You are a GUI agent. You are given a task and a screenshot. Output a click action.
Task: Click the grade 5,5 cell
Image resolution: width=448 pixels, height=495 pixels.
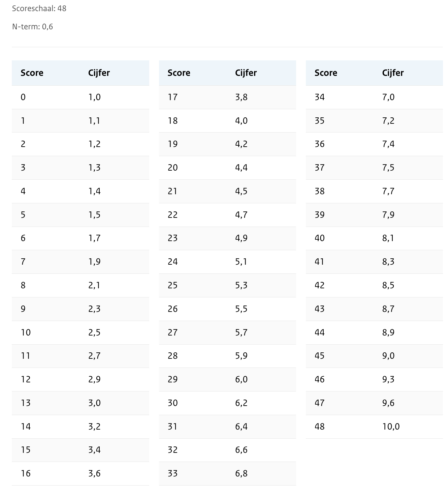click(241, 309)
